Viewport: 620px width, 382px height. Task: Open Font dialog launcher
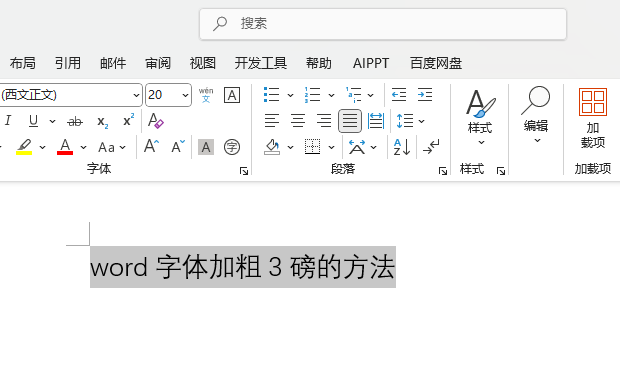(244, 171)
